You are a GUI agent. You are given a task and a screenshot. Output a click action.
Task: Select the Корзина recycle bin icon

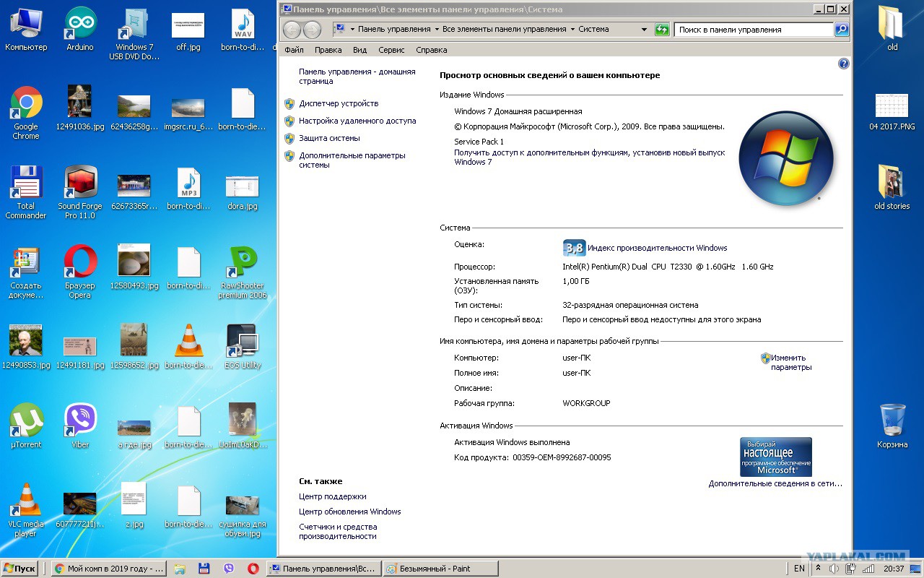pos(892,426)
